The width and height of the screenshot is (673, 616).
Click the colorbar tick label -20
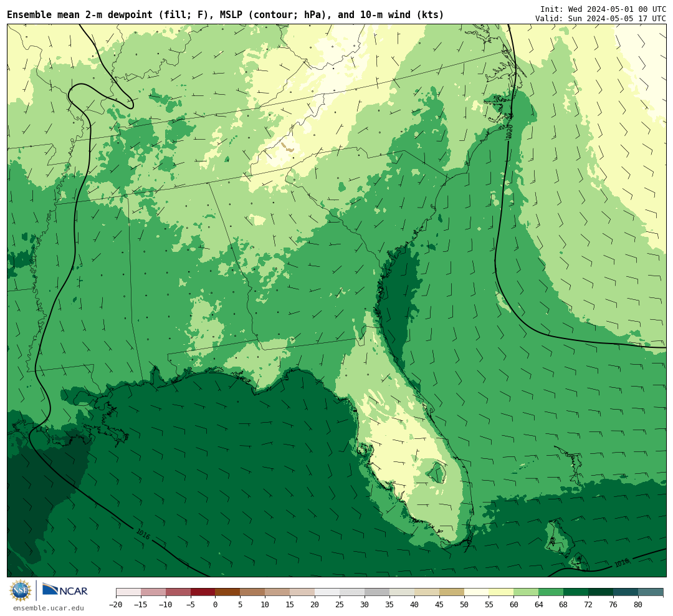[x=116, y=604]
